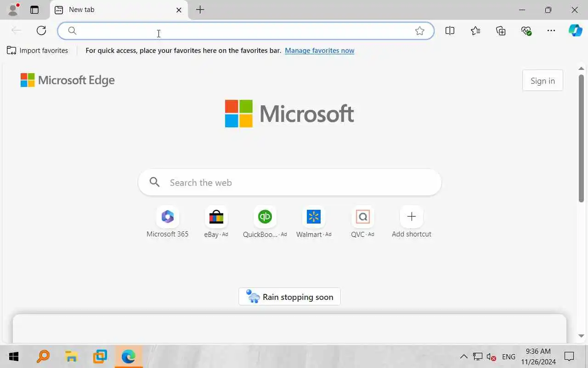This screenshot has width=588, height=368.
Task: Open Settings and more ellipsis menu
Action: (x=551, y=31)
